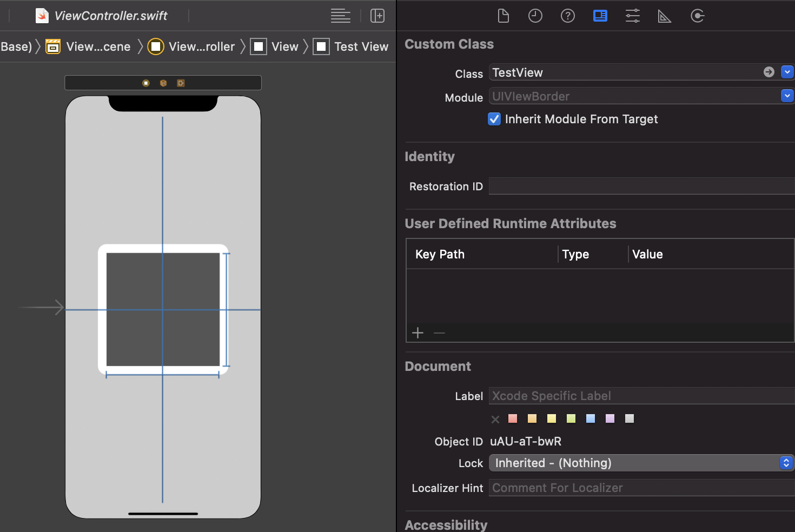This screenshot has height=532, width=795.
Task: Select View Controller in the jump bar
Action: pos(191,46)
